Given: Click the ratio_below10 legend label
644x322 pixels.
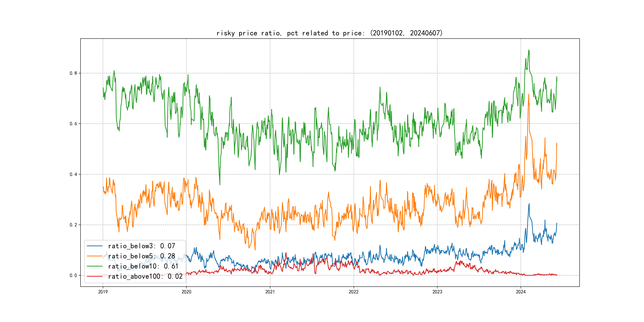Looking at the screenshot, I should pos(143,266).
